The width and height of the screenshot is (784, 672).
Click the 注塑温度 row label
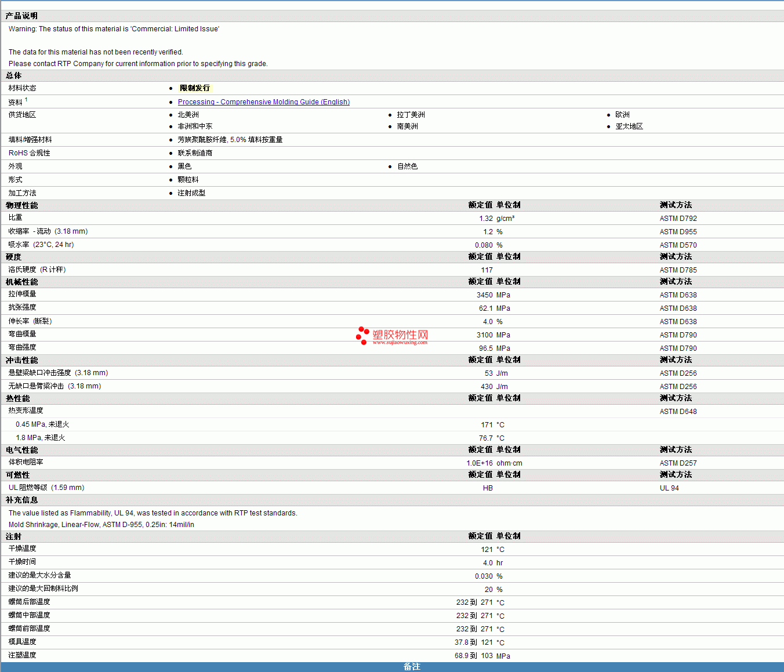[22, 655]
